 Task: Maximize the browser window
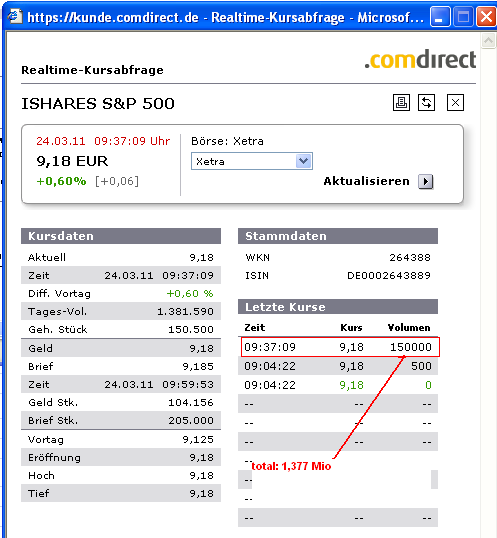pyautogui.click(x=463, y=16)
